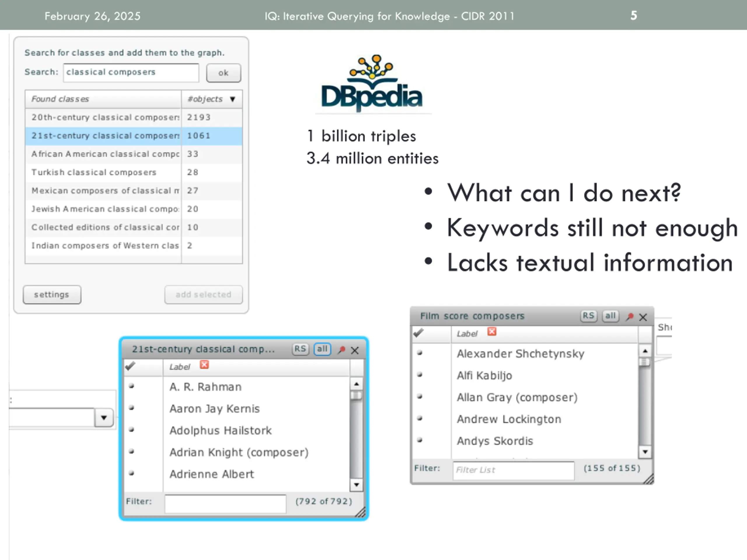
Task: Click the ok search button
Action: coord(224,73)
